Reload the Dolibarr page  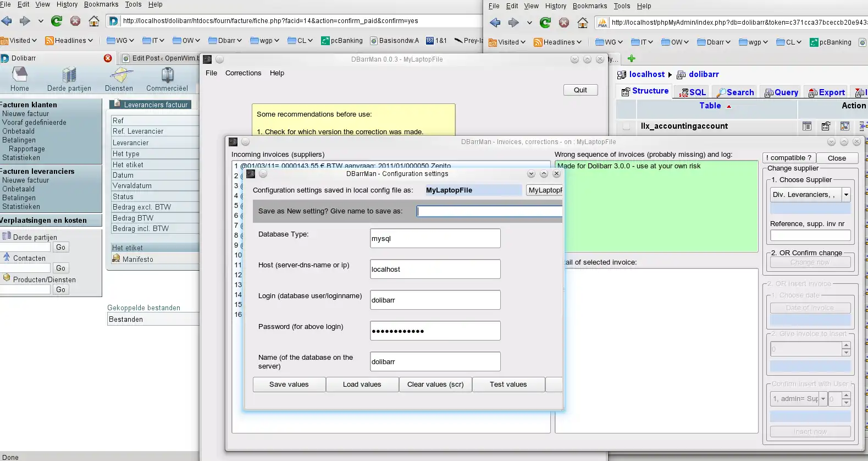pos(57,21)
